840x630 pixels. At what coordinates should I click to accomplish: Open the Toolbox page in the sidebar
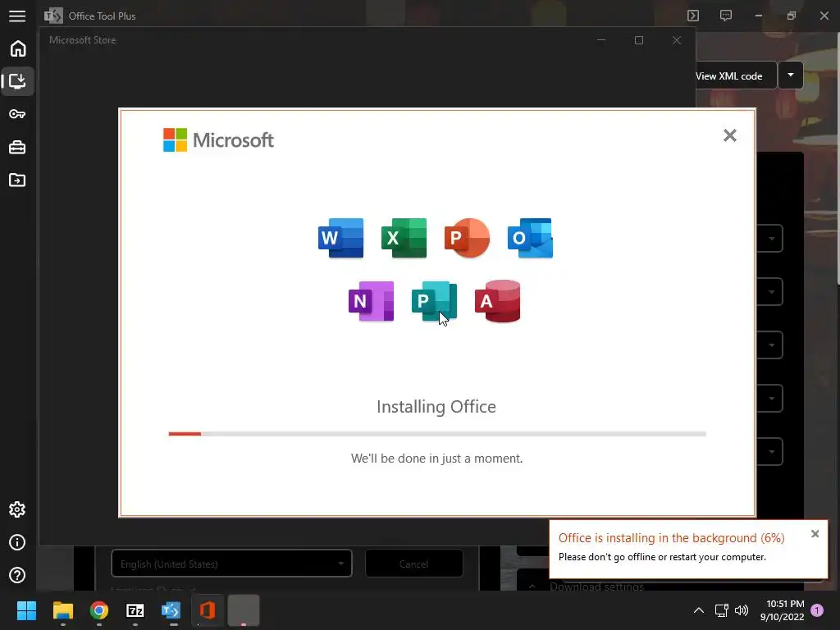coord(17,148)
